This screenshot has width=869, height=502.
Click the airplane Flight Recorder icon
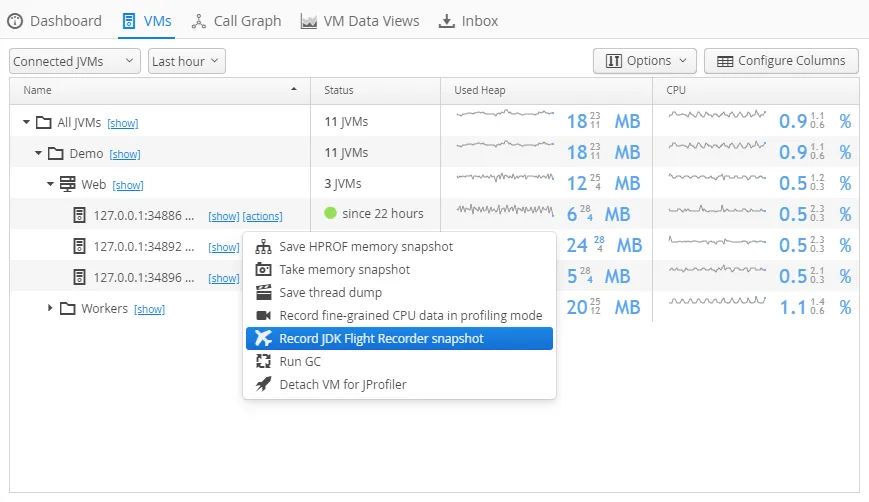[263, 338]
